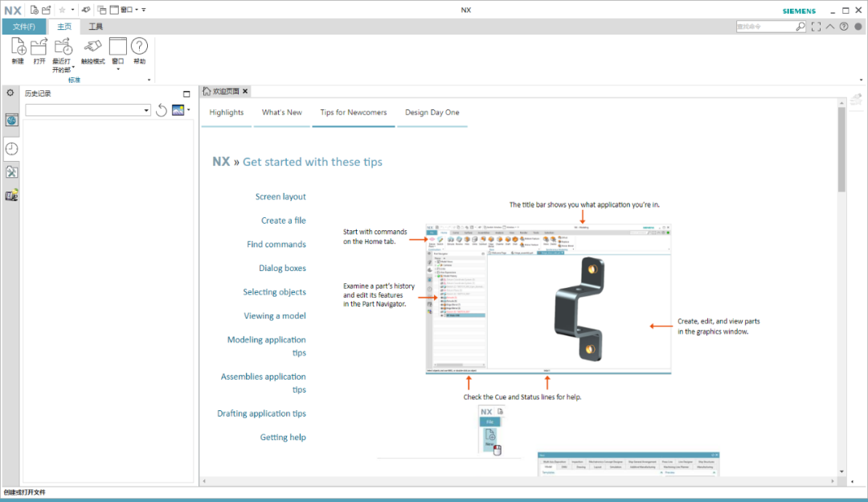868x502 pixels.
Task: Click the command finder search field
Action: click(x=766, y=27)
